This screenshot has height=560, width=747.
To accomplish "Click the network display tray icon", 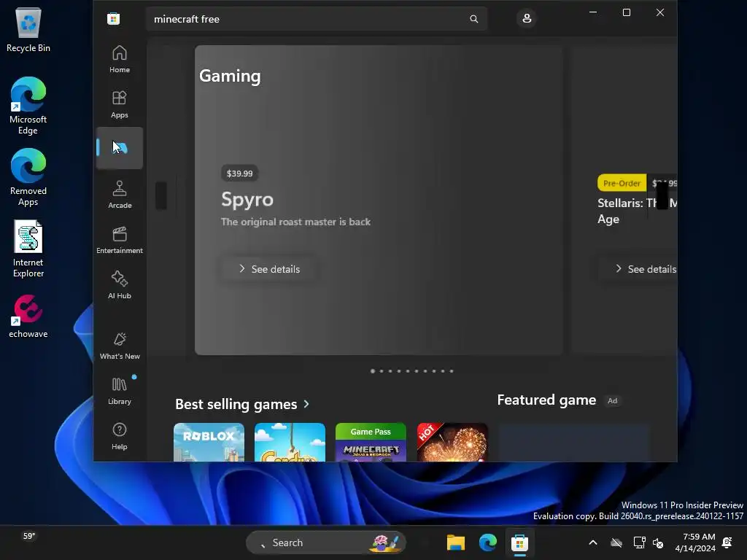I will (639, 542).
